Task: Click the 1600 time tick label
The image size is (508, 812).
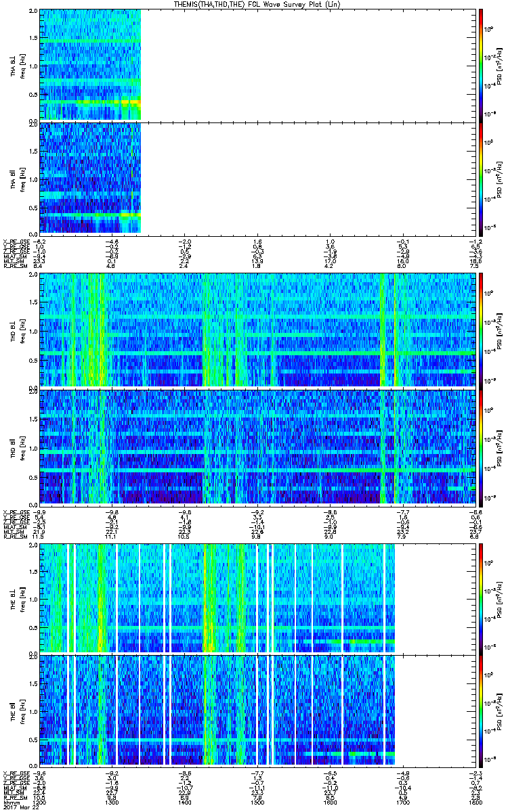Action: pyautogui.click(x=330, y=801)
